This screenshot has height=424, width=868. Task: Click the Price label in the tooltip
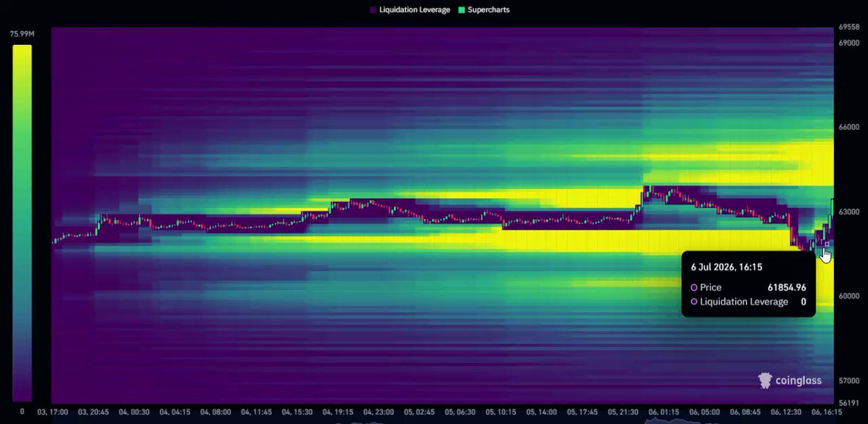point(712,287)
